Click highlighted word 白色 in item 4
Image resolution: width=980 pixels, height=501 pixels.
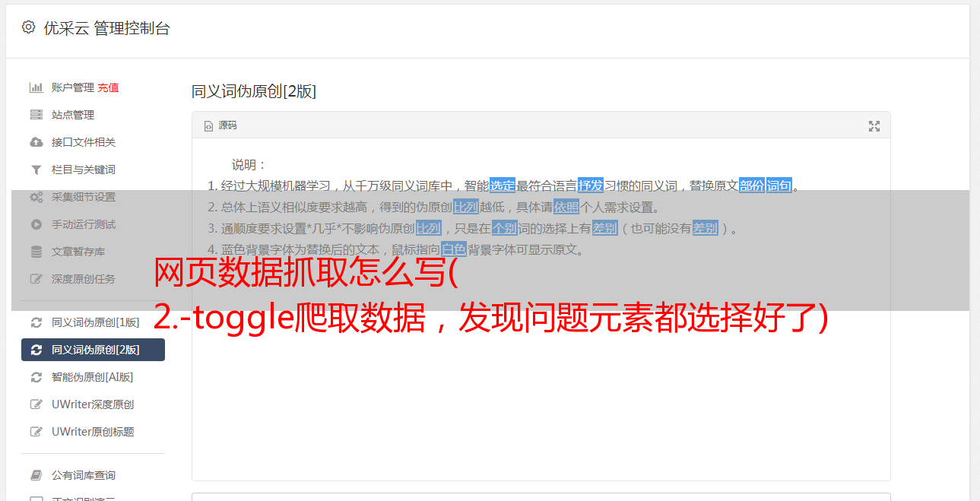[454, 249]
